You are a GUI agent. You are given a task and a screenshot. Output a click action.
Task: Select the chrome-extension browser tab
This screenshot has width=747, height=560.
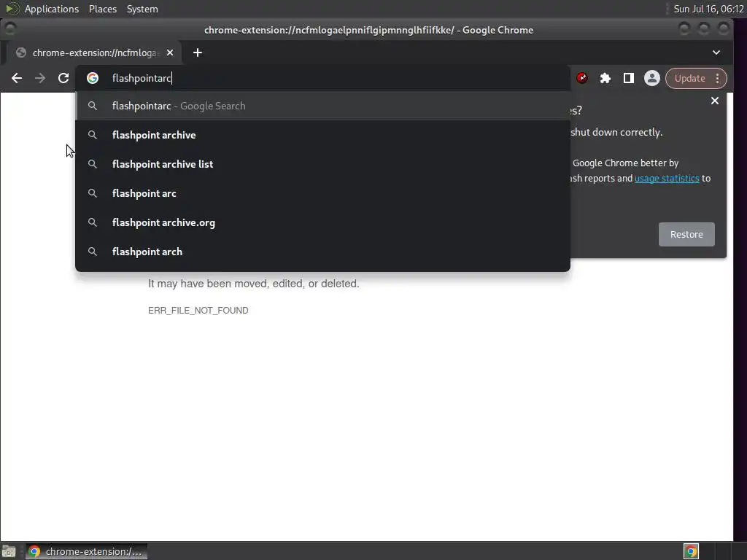click(x=93, y=52)
